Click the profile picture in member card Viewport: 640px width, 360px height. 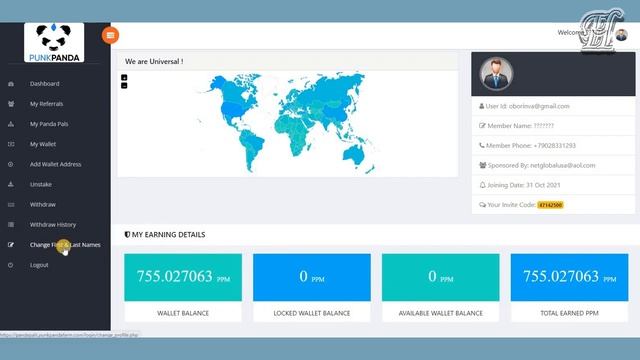tap(496, 73)
